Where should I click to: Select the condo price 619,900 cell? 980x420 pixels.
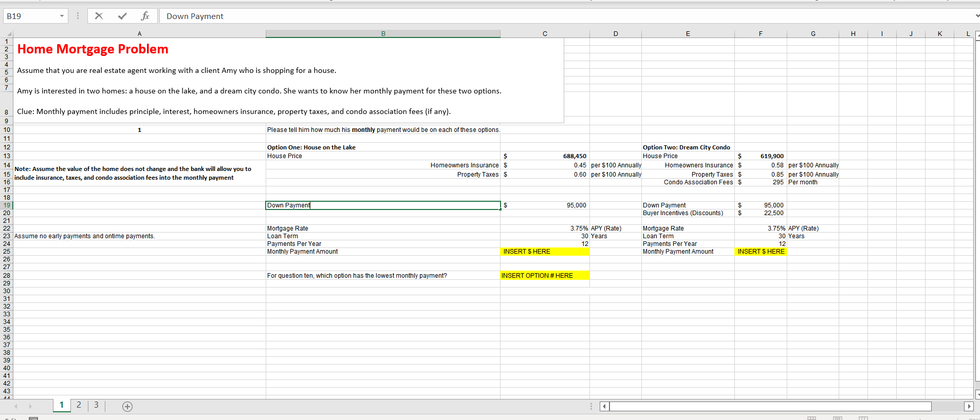point(761,156)
